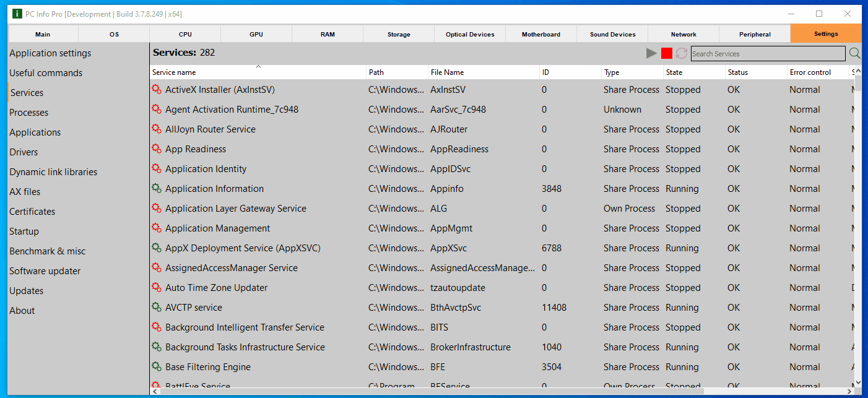
Task: Click the green gear icon of Application Information
Action: pos(157,189)
